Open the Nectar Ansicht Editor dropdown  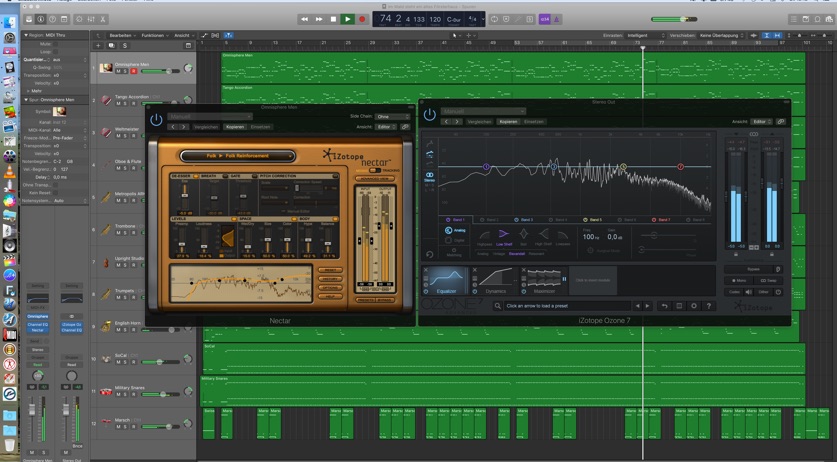tap(386, 127)
